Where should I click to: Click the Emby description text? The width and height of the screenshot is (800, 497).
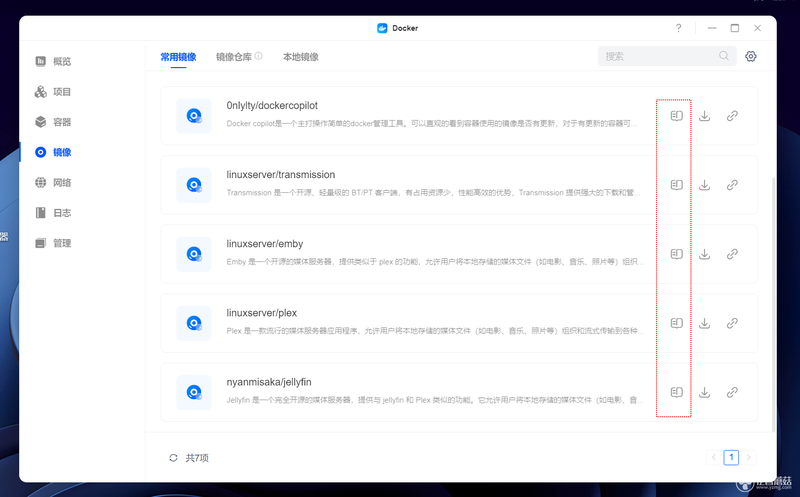[x=435, y=262]
